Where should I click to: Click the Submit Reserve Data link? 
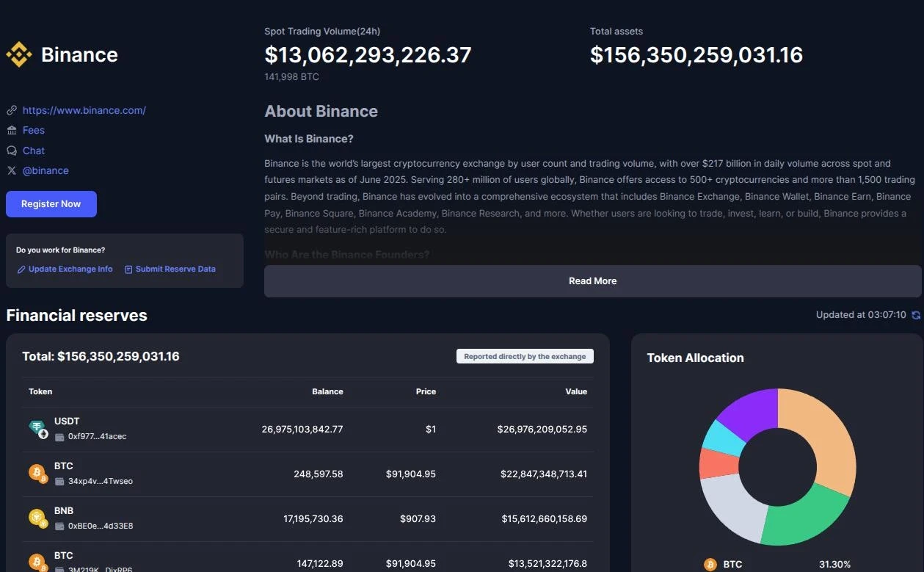pos(175,269)
